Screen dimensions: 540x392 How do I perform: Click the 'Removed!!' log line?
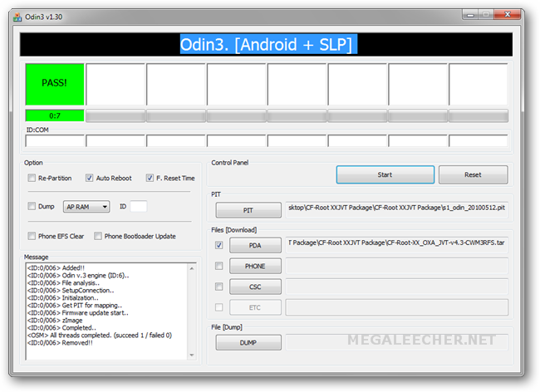(60, 343)
